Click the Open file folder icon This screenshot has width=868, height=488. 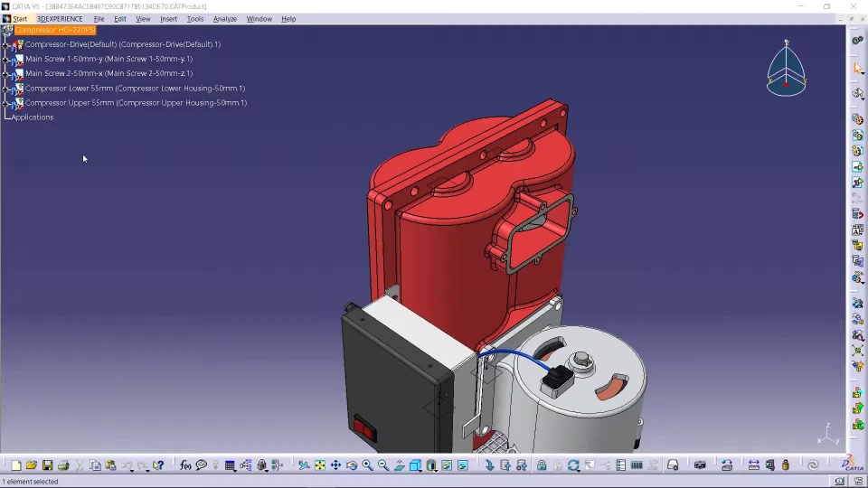coord(32,465)
